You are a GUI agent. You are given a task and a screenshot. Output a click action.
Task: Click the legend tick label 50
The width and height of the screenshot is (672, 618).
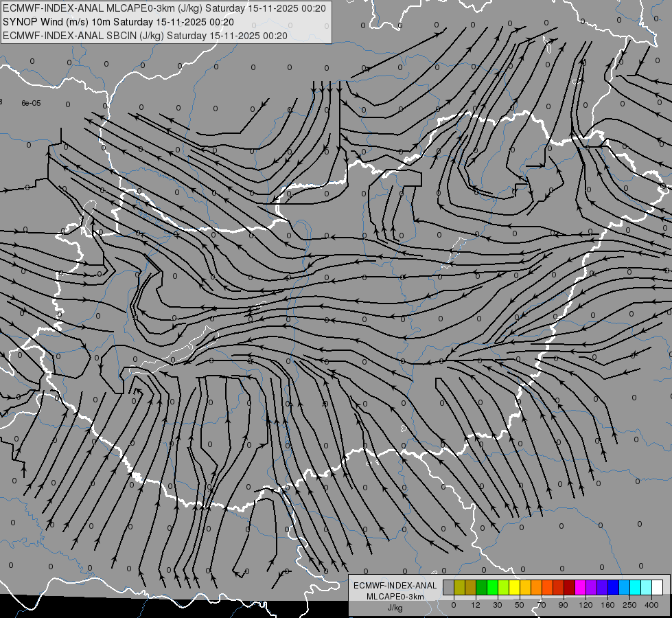(520, 605)
